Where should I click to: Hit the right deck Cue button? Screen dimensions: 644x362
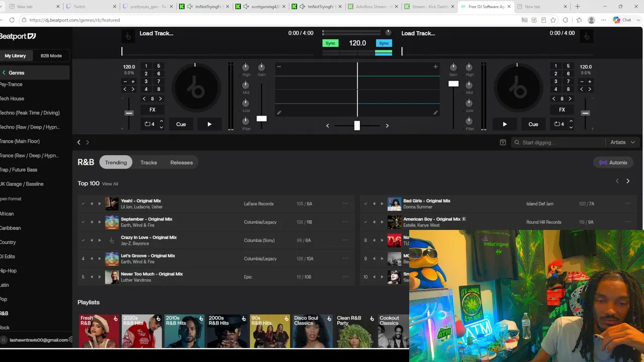click(x=533, y=124)
